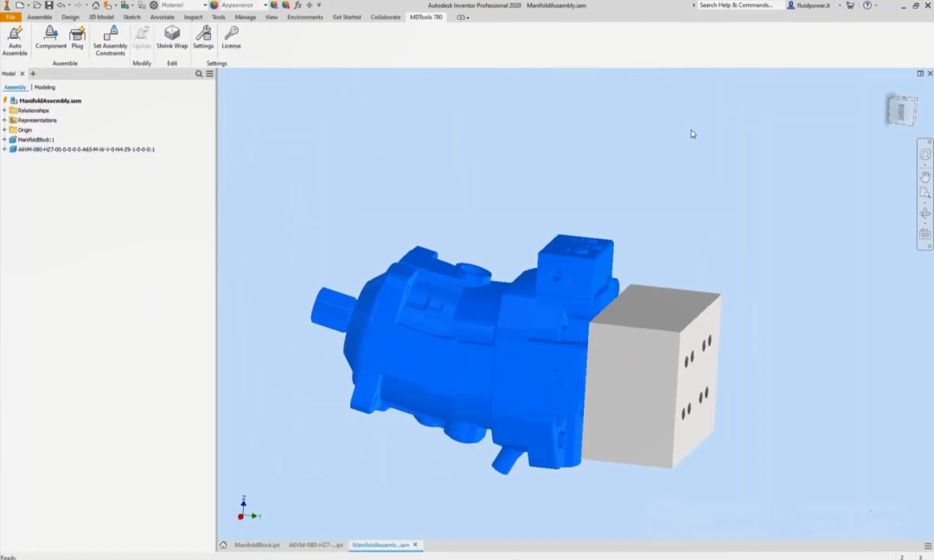This screenshot has width=934, height=560.
Task: Open the Inspect ribbon tab
Action: (193, 17)
